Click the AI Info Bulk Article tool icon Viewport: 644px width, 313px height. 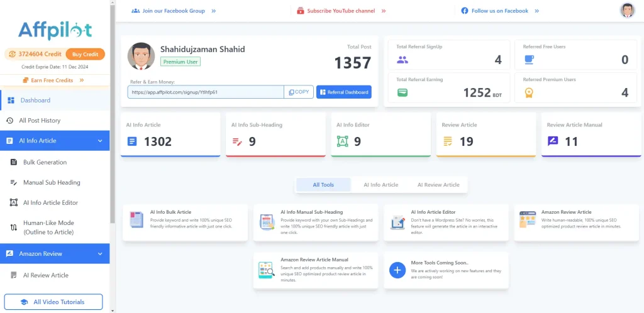point(136,219)
